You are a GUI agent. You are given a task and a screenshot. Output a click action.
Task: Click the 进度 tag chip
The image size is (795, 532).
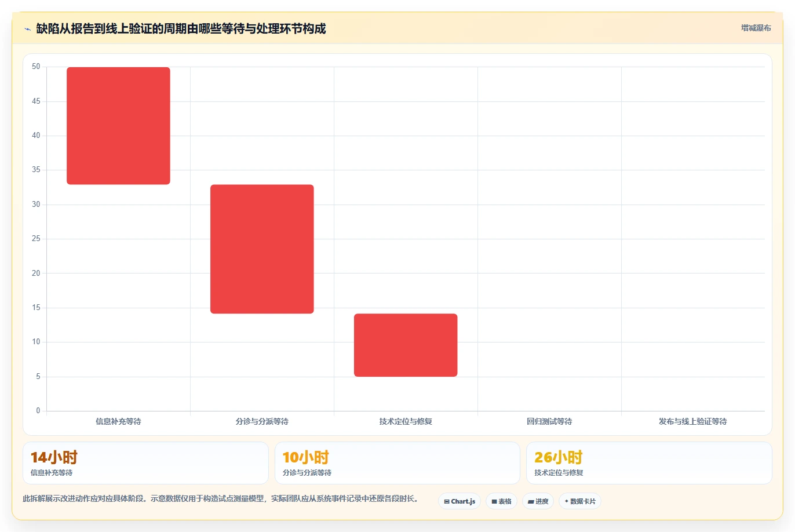pos(538,501)
